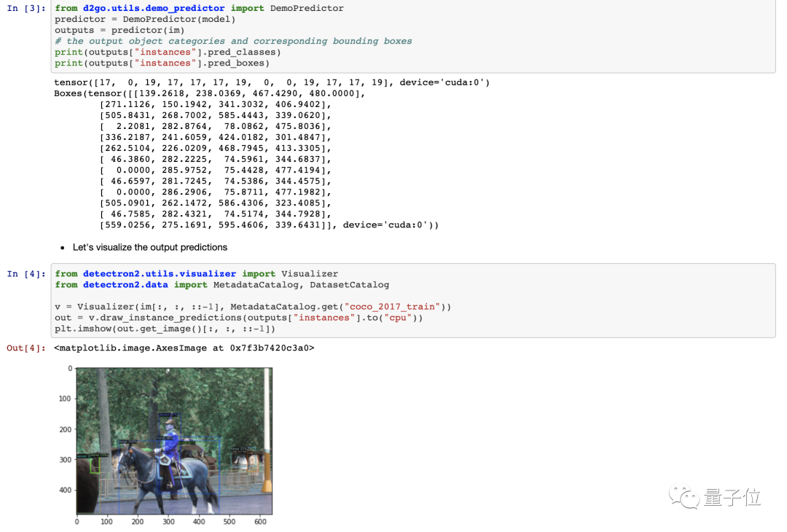Click the 'Let's visualize the output predictions' text
Viewport: 787px width, 532px height.
pos(150,248)
